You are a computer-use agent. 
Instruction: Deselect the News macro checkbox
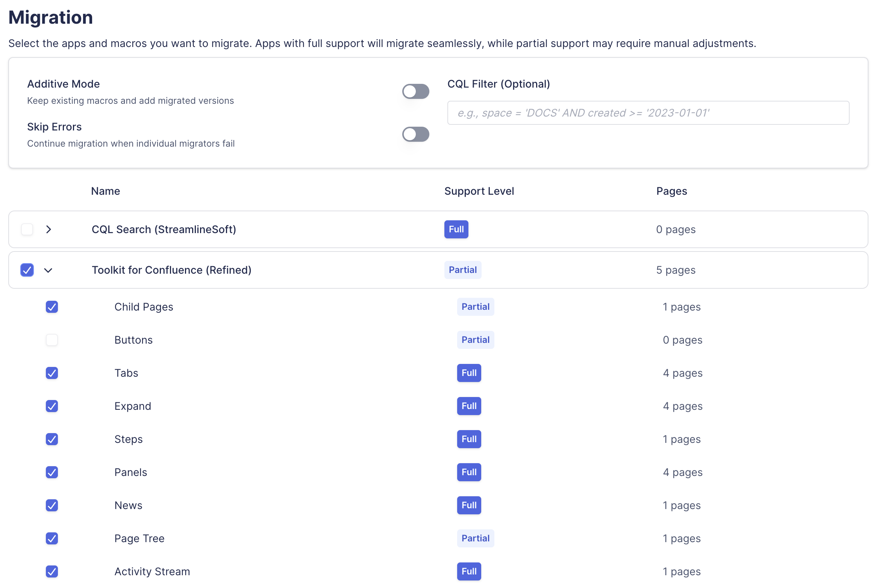click(52, 505)
